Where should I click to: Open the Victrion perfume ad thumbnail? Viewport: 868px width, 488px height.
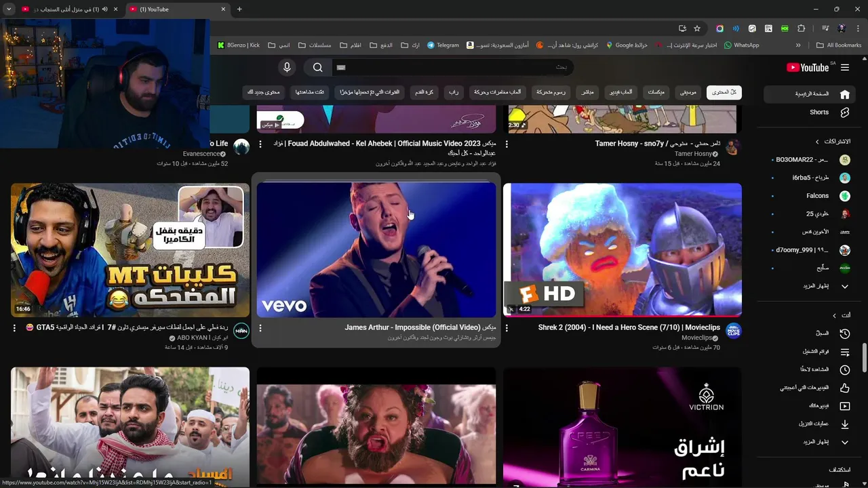click(623, 428)
